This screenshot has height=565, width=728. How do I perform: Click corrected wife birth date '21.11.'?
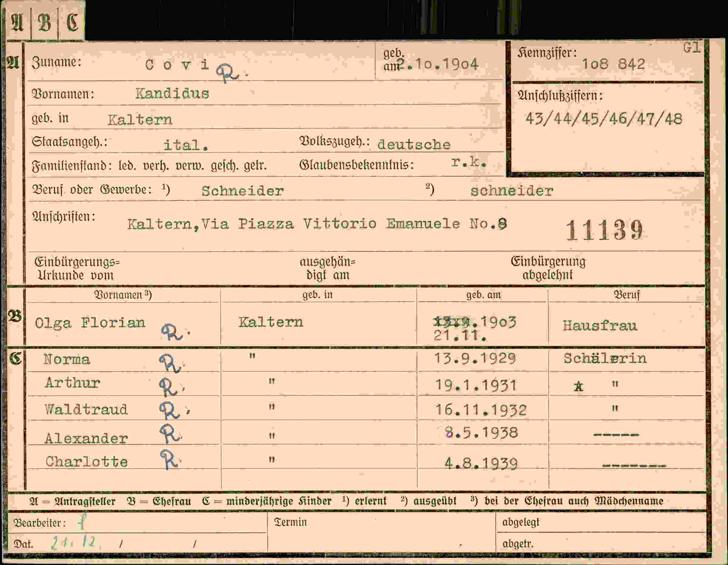click(x=460, y=336)
